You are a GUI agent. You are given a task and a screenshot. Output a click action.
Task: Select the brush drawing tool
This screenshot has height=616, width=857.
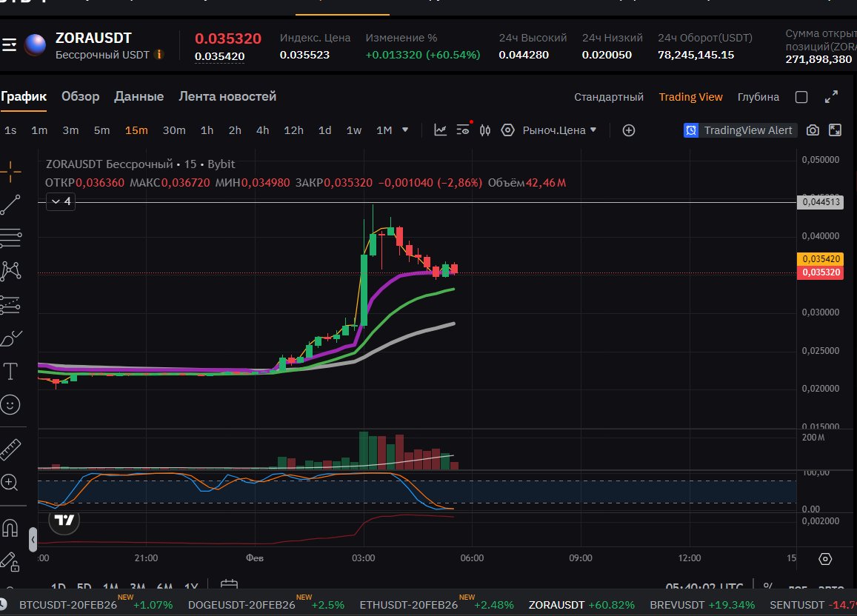click(x=10, y=338)
